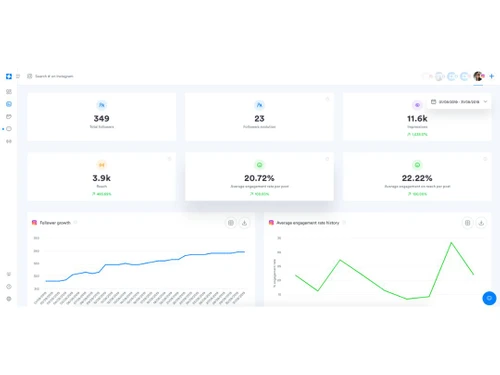Viewport: 500px width, 375px height.
Task: Download the engagement rate history chart
Action: [x=481, y=223]
